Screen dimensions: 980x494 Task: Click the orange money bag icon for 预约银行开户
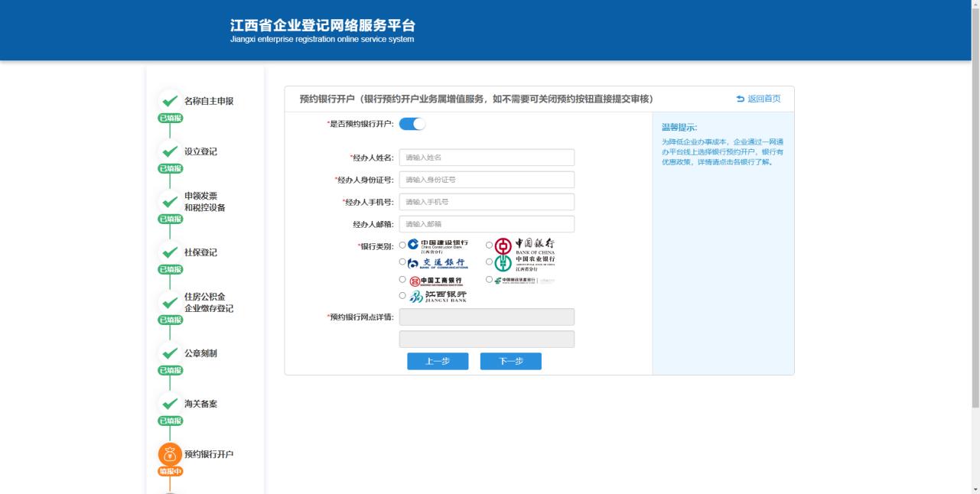(x=170, y=454)
